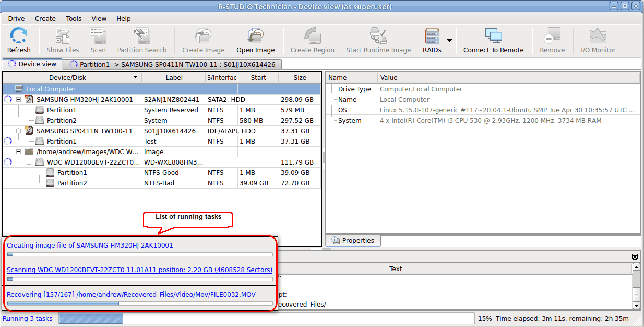The height and width of the screenshot is (327, 644).
Task: Click the log panel scroll down arrow
Action: 636,305
